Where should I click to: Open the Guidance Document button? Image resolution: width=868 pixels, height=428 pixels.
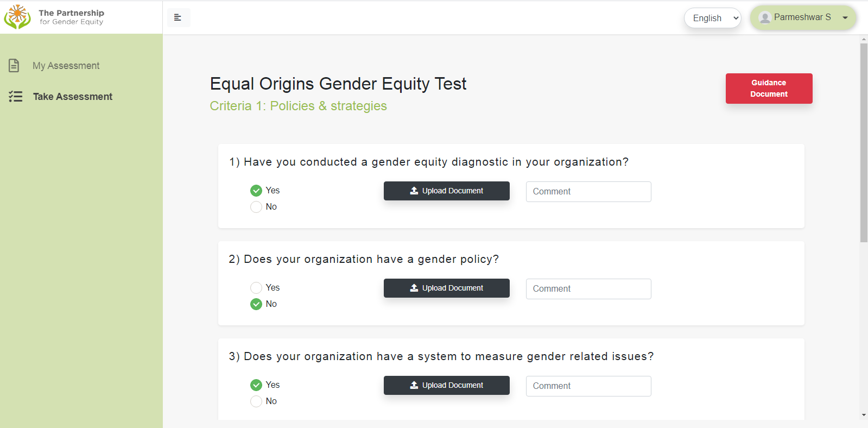tap(769, 89)
